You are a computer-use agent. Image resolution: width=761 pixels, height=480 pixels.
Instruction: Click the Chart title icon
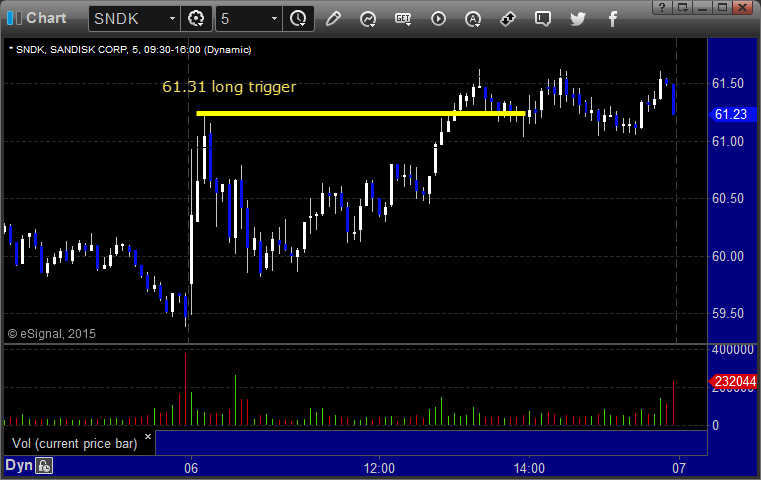[14, 18]
